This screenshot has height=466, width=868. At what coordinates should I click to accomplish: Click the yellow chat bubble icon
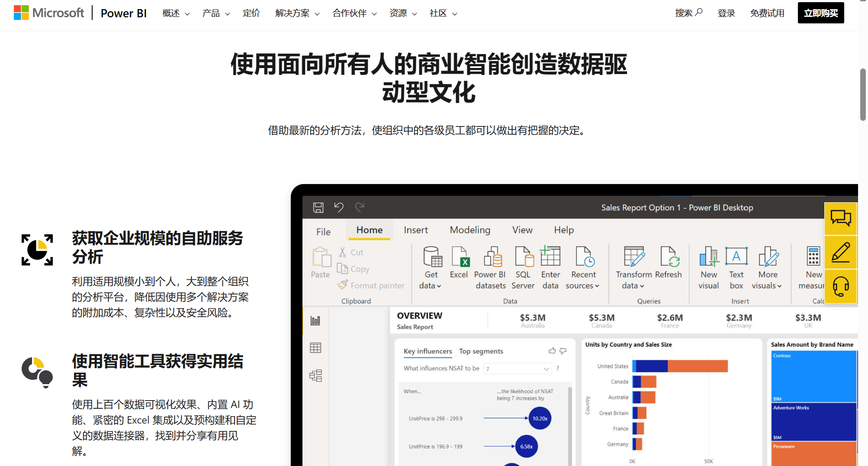(841, 218)
